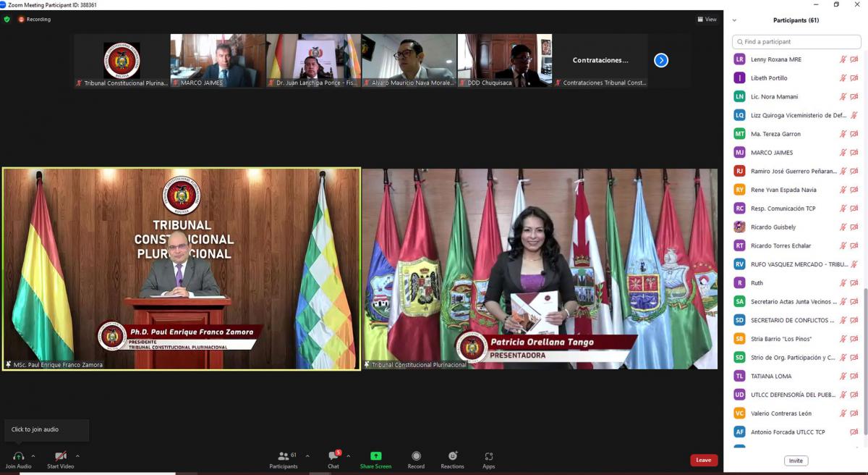Screen dimensions: 868x475
Task: Click the Record icon
Action: pyautogui.click(x=416, y=456)
